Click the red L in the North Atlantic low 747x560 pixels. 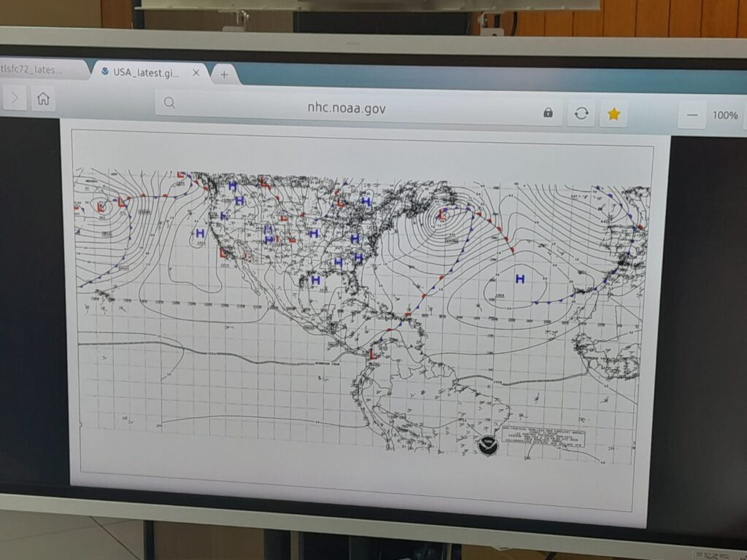[x=442, y=214]
